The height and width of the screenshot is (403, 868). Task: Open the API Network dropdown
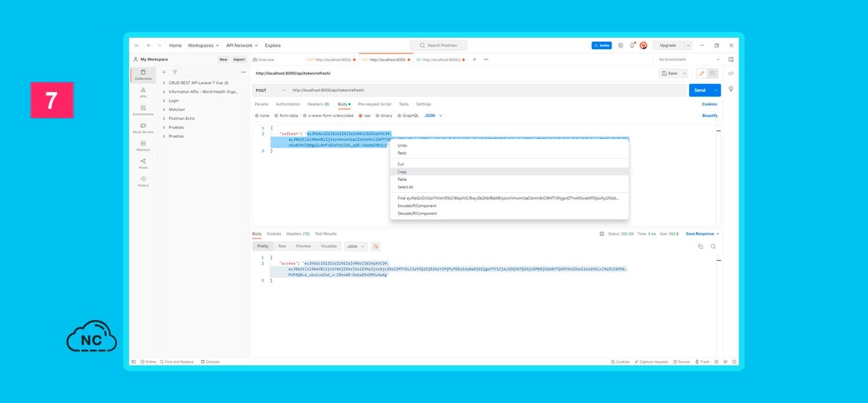[x=242, y=45]
